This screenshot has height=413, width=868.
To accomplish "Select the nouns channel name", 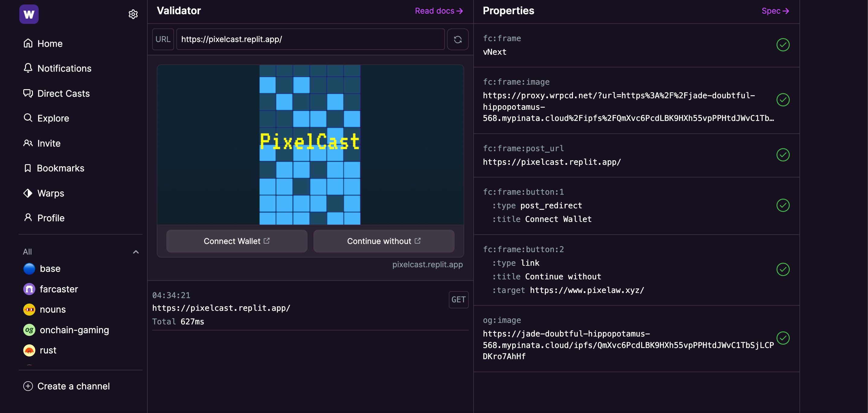I will (x=53, y=309).
